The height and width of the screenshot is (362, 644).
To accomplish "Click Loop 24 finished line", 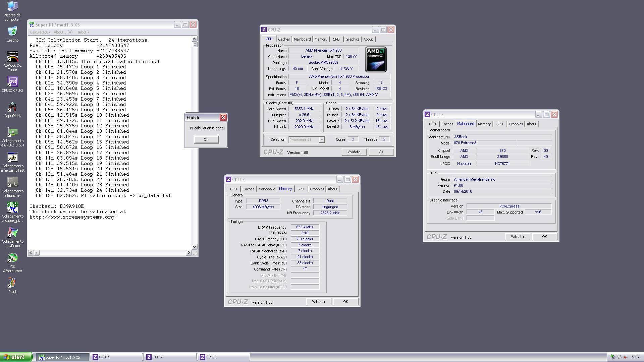I will point(83,190).
